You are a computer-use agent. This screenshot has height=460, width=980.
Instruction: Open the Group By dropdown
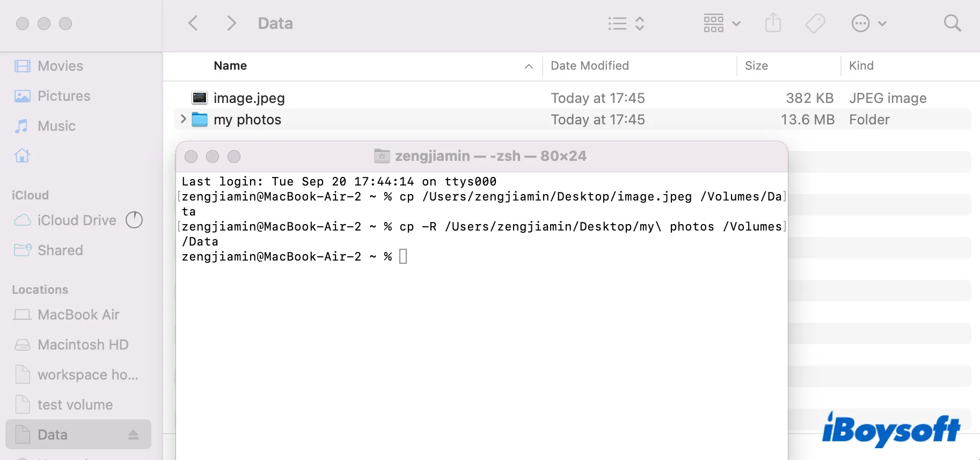(x=722, y=24)
